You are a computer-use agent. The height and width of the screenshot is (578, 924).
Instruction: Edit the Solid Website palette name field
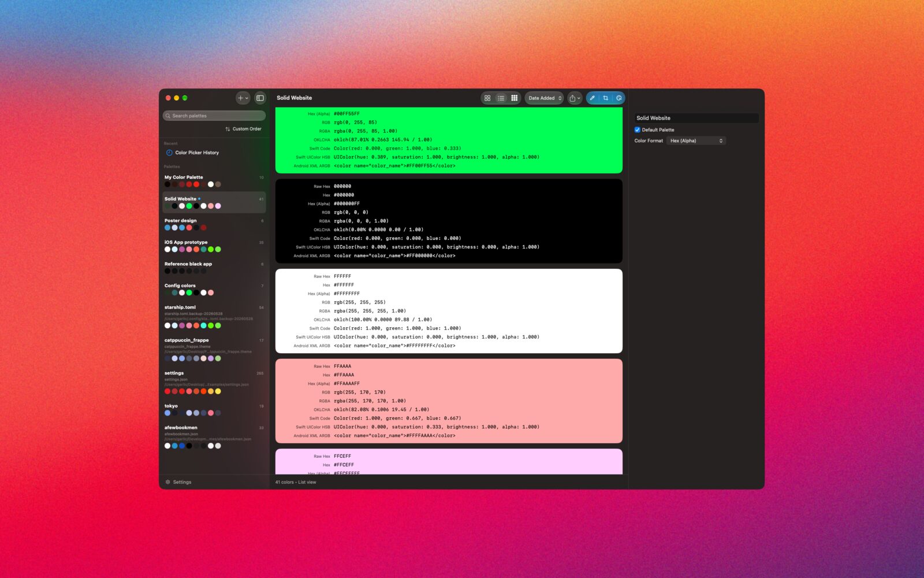[696, 118]
